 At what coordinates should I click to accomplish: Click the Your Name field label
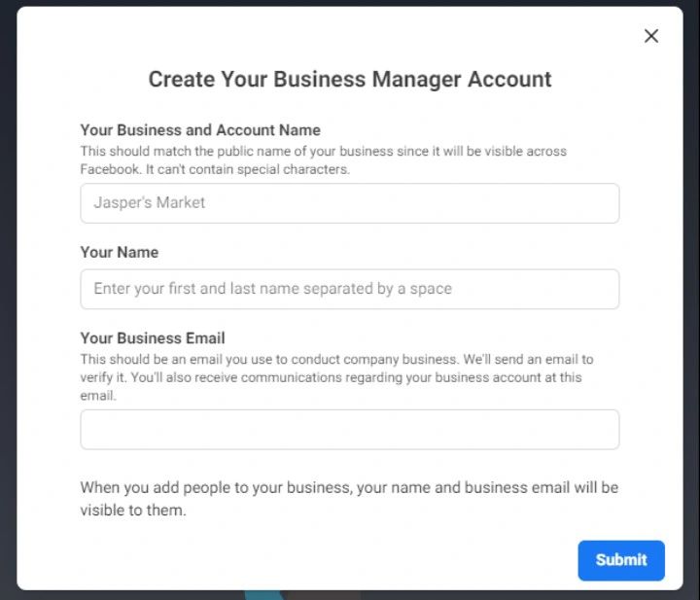point(119,252)
